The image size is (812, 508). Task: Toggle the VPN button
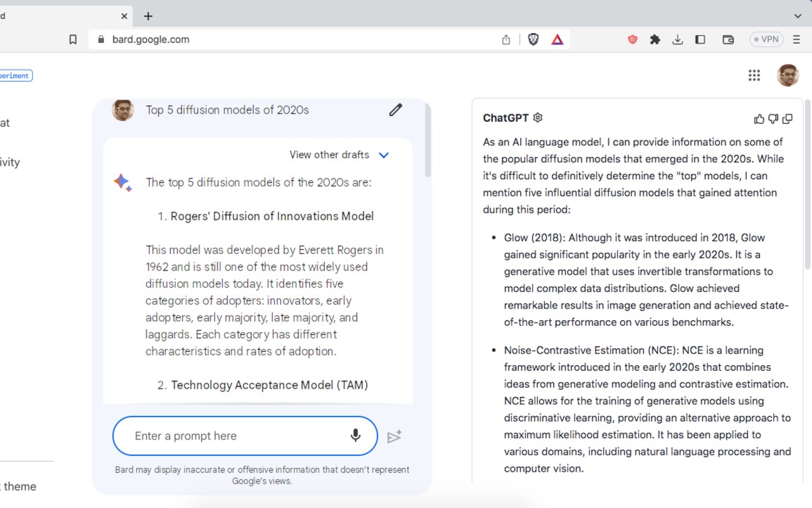pyautogui.click(x=766, y=39)
